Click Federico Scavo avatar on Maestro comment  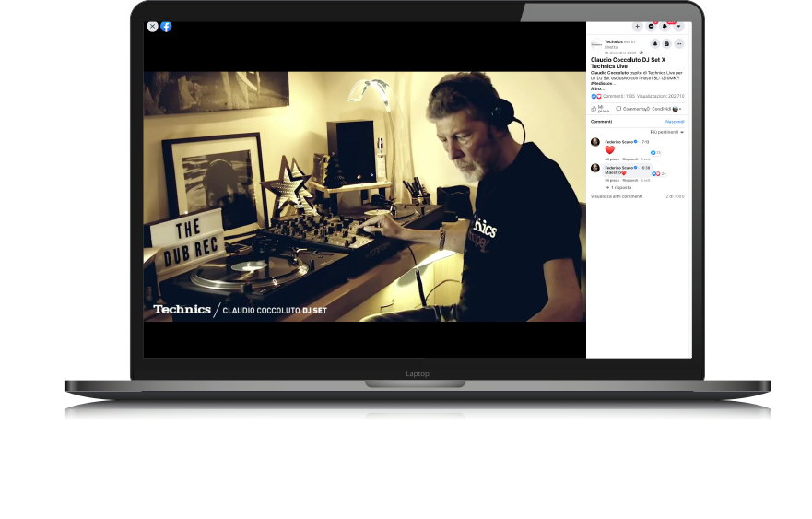point(595,168)
